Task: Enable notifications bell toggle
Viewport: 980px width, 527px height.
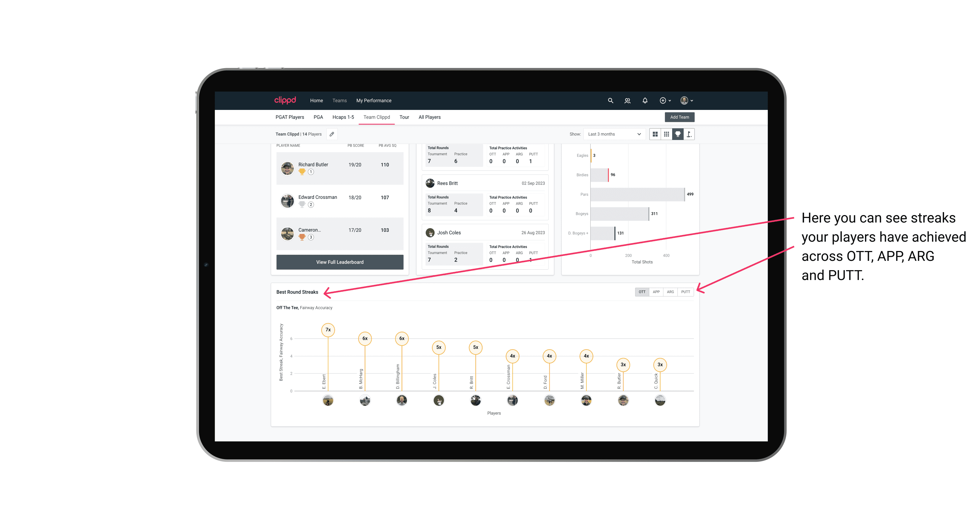Action: [644, 101]
